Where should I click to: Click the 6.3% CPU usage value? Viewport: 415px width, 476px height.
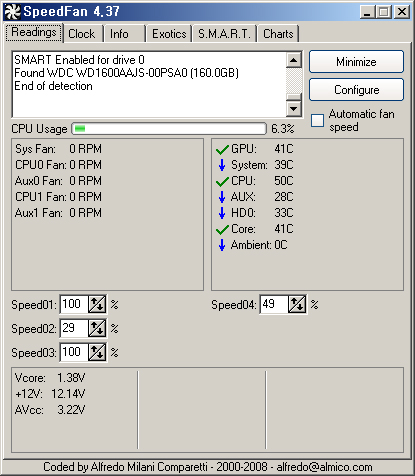[283, 129]
